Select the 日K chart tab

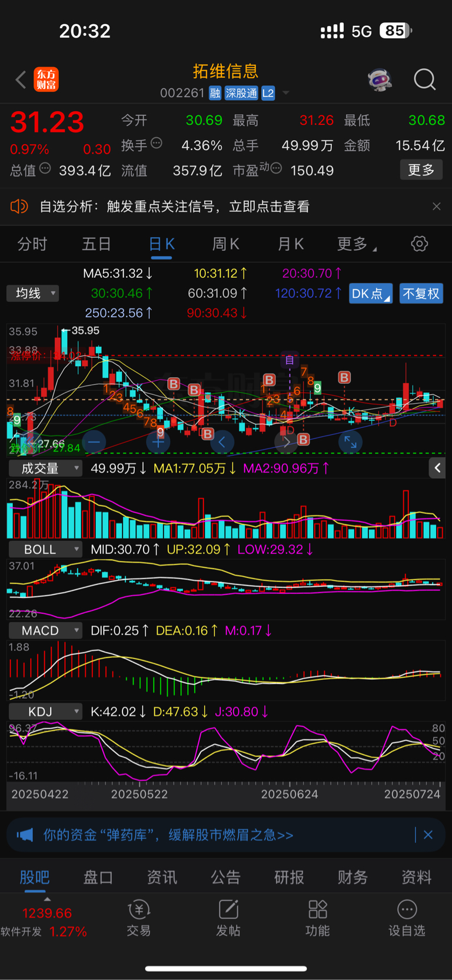tap(161, 244)
